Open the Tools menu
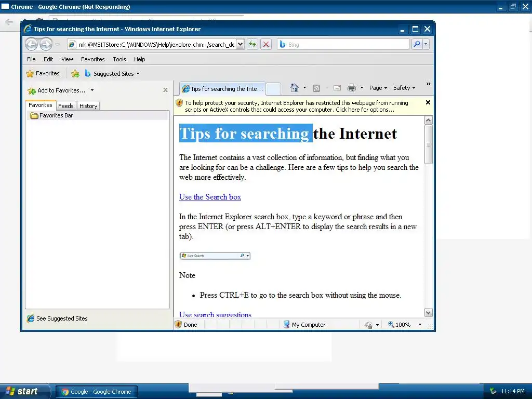This screenshot has width=532, height=399. tap(119, 59)
